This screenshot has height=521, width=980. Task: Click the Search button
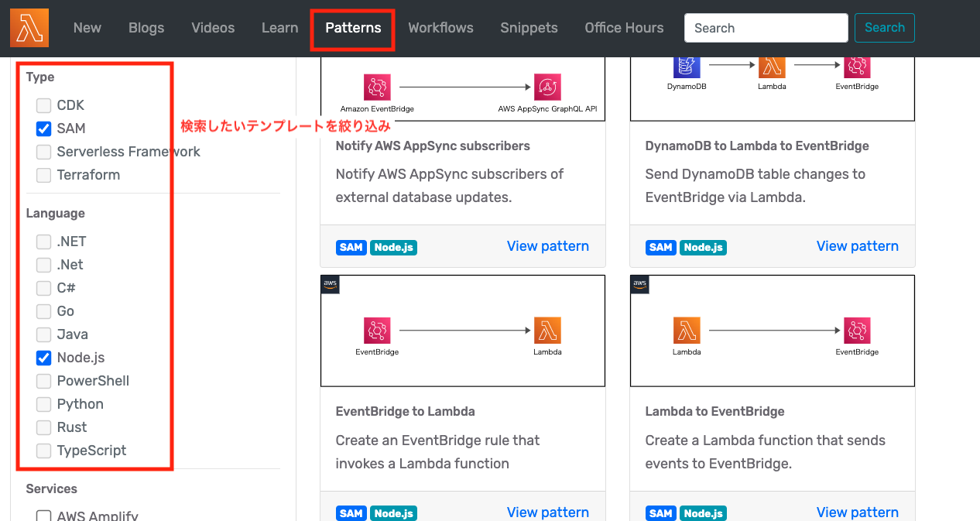tap(885, 28)
